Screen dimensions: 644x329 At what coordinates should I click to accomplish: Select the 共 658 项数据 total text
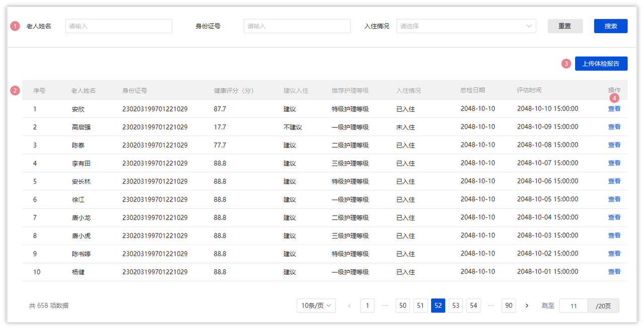[49, 305]
